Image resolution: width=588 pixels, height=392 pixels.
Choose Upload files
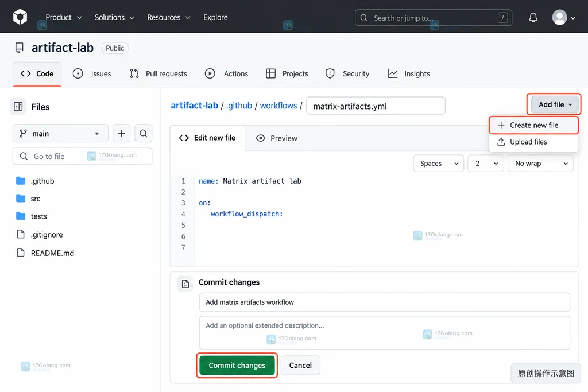pyautogui.click(x=533, y=142)
